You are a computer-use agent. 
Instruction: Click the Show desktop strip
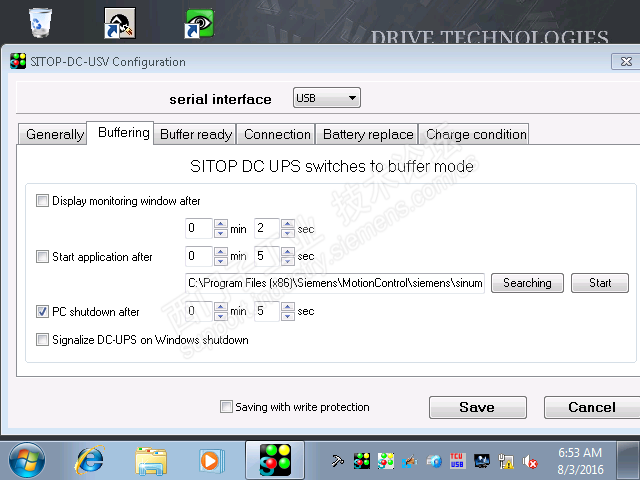pos(628,460)
